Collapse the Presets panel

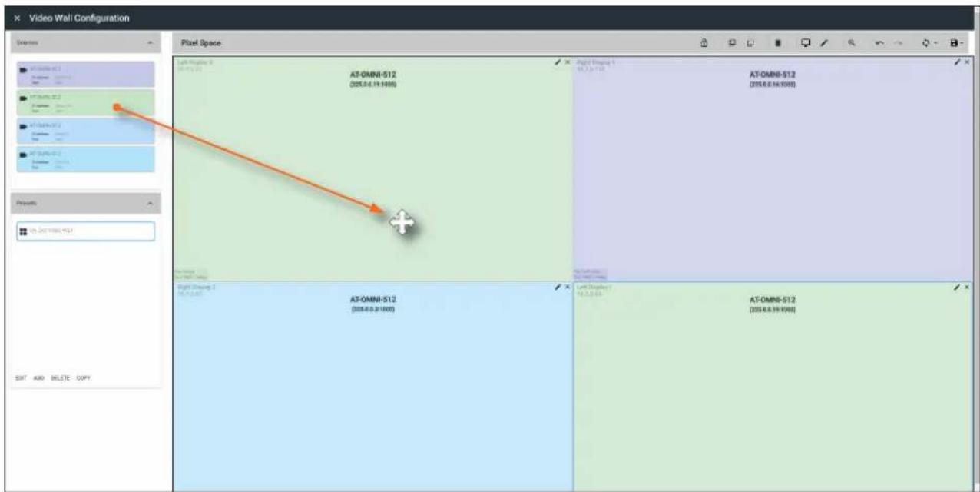pos(149,203)
